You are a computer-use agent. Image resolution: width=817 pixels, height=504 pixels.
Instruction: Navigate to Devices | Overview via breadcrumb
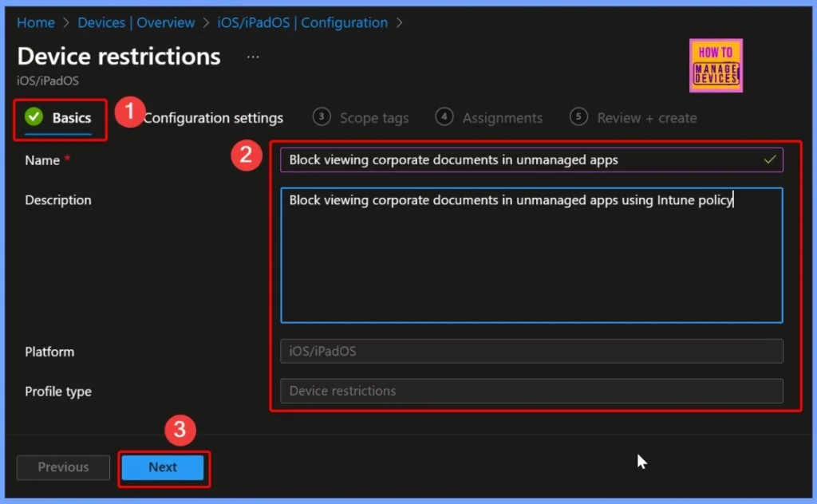coord(136,22)
